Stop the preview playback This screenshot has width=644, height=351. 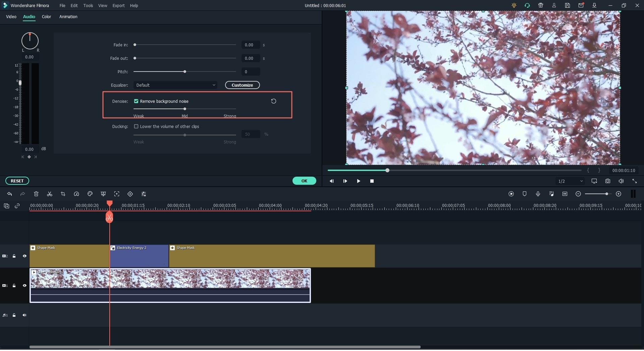click(x=372, y=181)
